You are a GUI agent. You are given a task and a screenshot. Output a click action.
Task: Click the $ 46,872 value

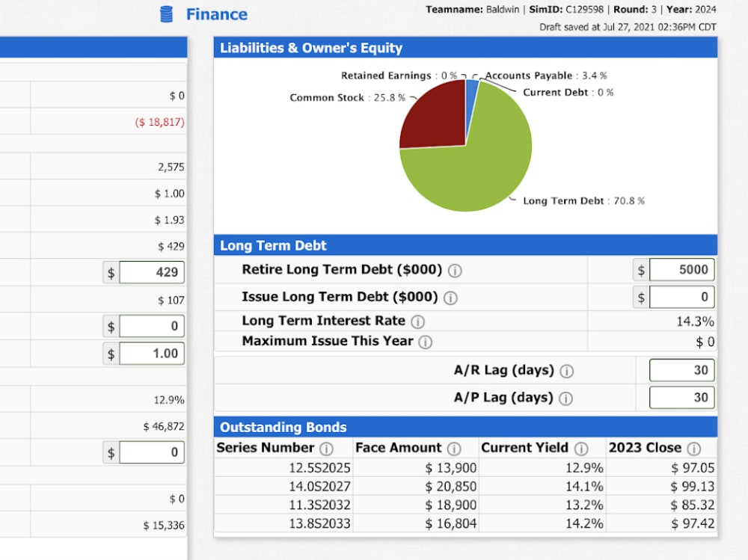pos(164,426)
